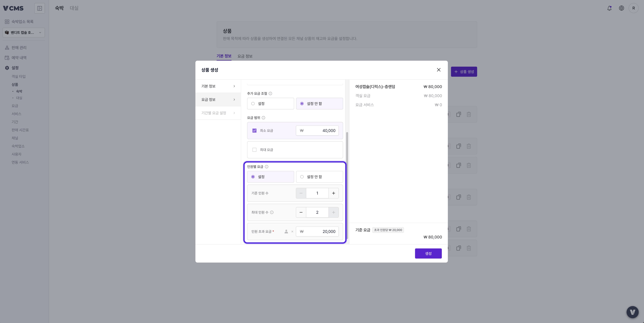Edit the 인원 초과 요금 amount field
Image resolution: width=644 pixels, height=323 pixels.
click(x=317, y=232)
